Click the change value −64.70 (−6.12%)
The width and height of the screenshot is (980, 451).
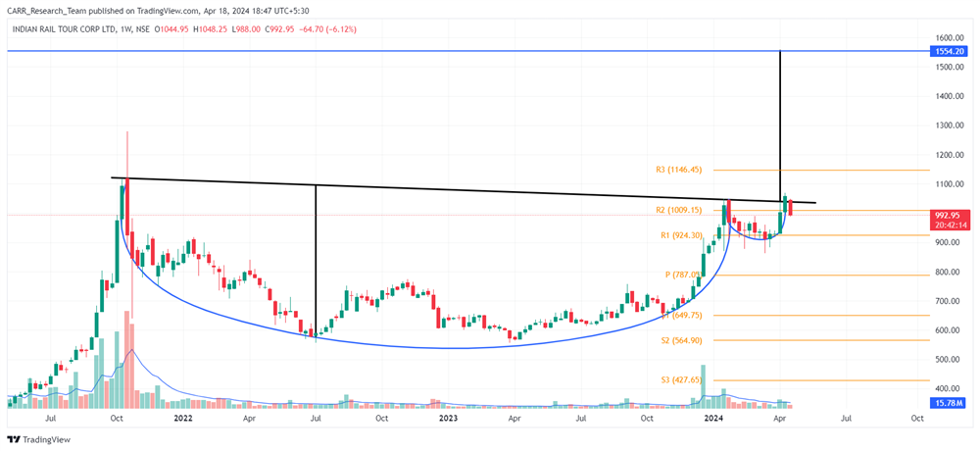[328, 28]
